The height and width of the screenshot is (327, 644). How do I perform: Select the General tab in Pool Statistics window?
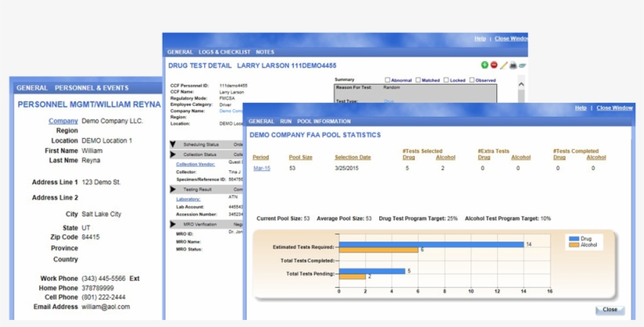[x=262, y=122]
